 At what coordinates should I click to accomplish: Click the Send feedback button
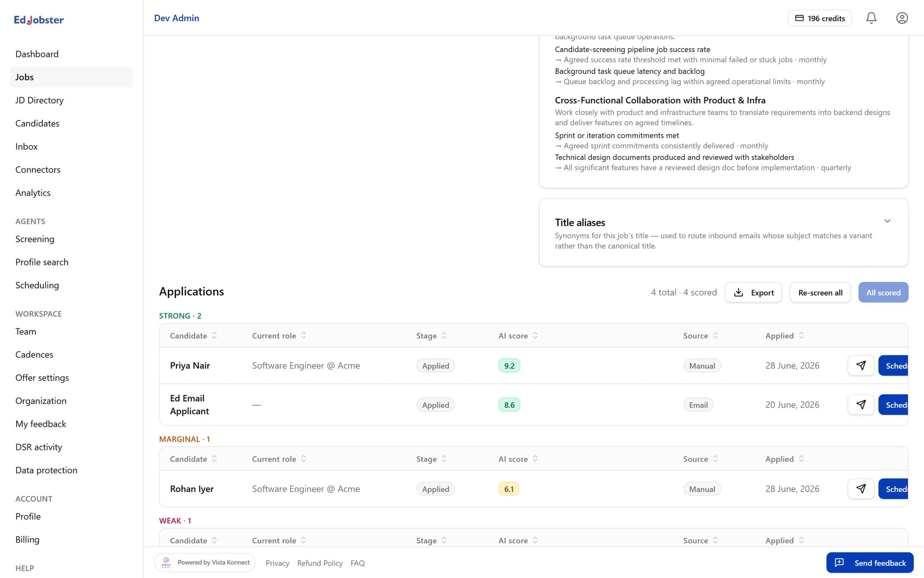(x=870, y=563)
